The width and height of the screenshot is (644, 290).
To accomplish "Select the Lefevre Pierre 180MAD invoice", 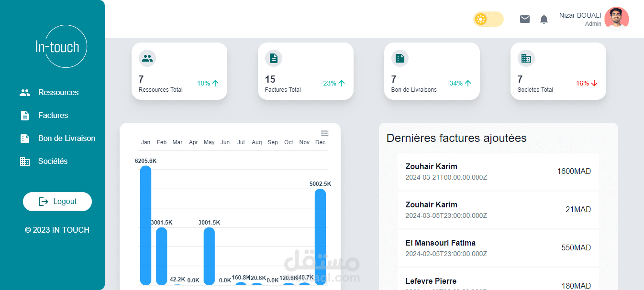I will click(498, 279).
